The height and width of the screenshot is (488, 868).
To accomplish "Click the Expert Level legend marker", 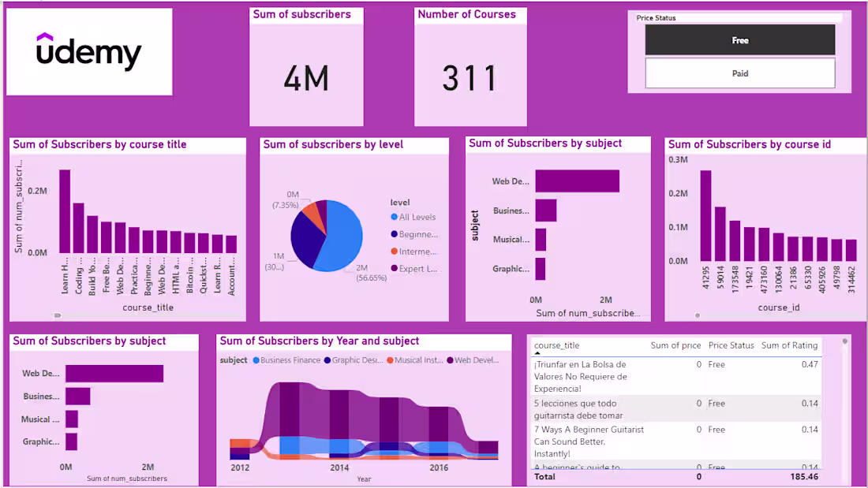I will [394, 269].
